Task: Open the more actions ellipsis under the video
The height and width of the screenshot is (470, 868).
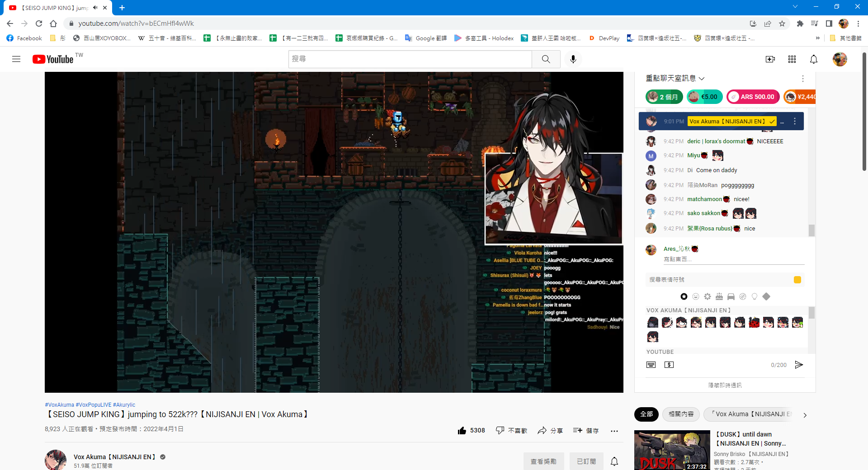Action: click(614, 431)
